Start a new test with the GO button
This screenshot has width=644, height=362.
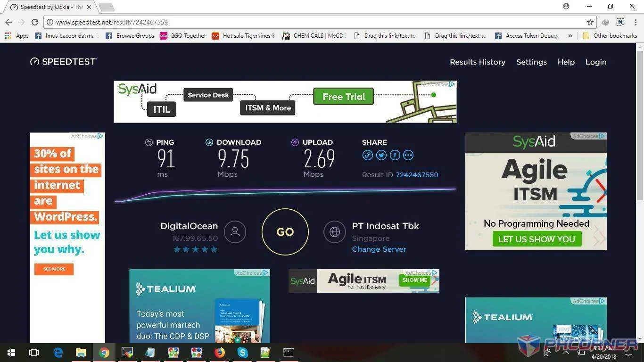(285, 232)
